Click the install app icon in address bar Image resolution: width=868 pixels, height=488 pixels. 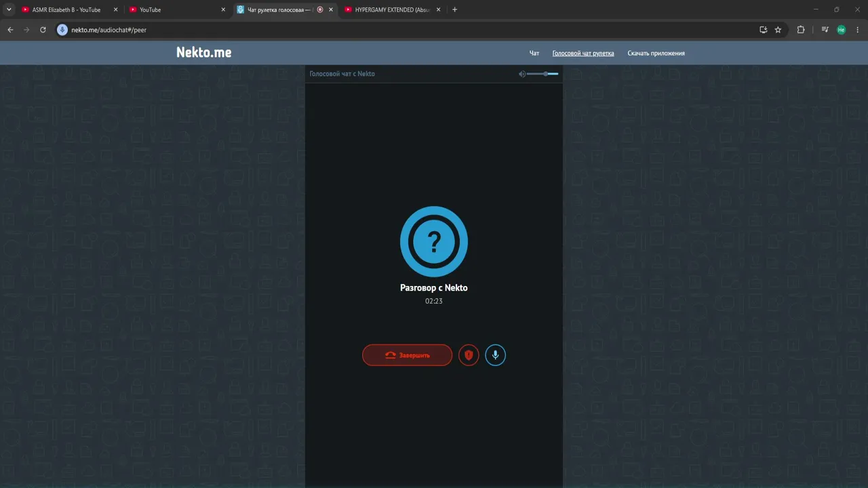(764, 30)
